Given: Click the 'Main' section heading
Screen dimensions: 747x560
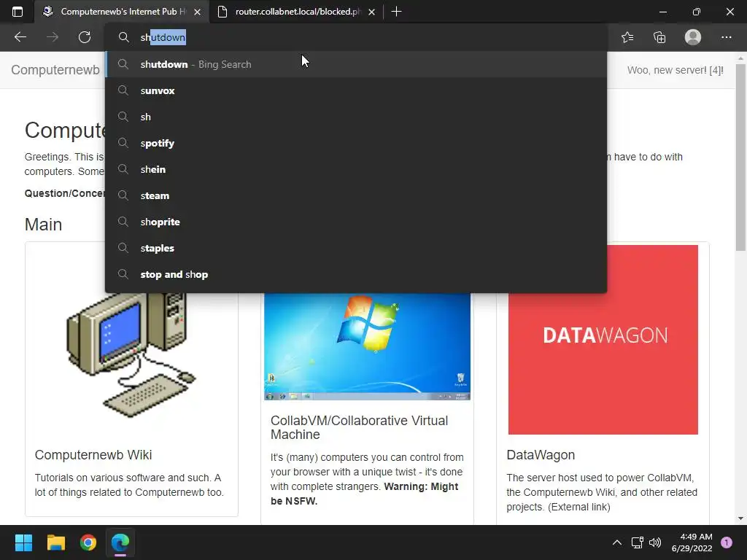Looking at the screenshot, I should (x=43, y=225).
